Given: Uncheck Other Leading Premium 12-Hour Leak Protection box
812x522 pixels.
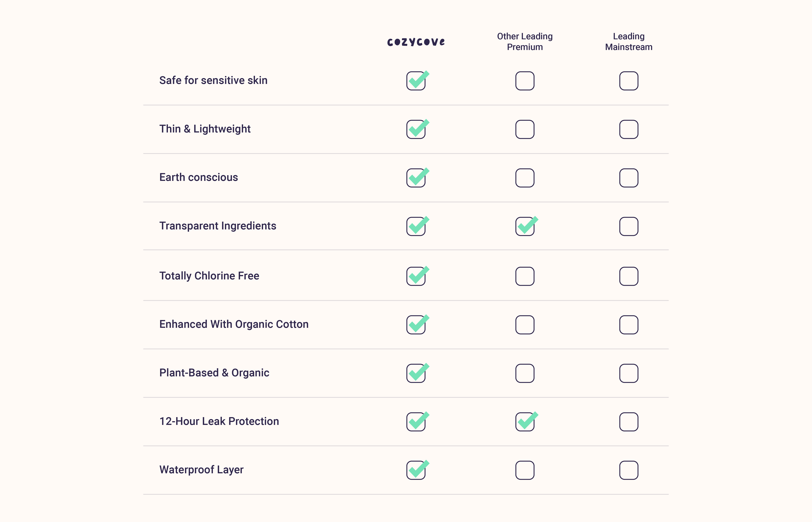Looking at the screenshot, I should (x=525, y=422).
